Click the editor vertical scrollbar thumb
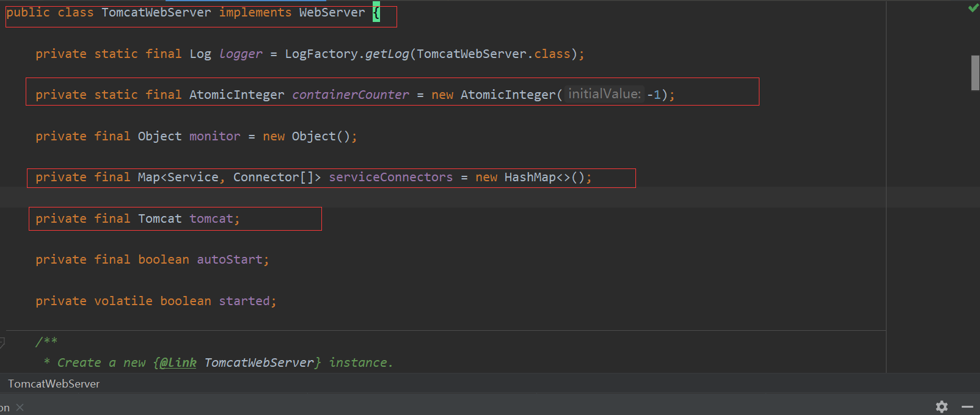Viewport: 980px width, 415px height. (x=975, y=73)
